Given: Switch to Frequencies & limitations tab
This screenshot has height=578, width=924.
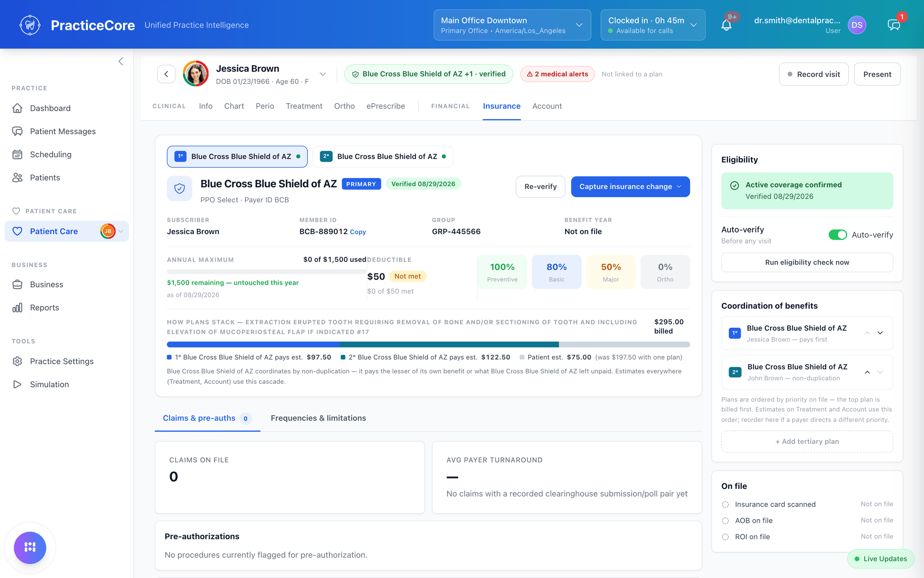Looking at the screenshot, I should [318, 418].
